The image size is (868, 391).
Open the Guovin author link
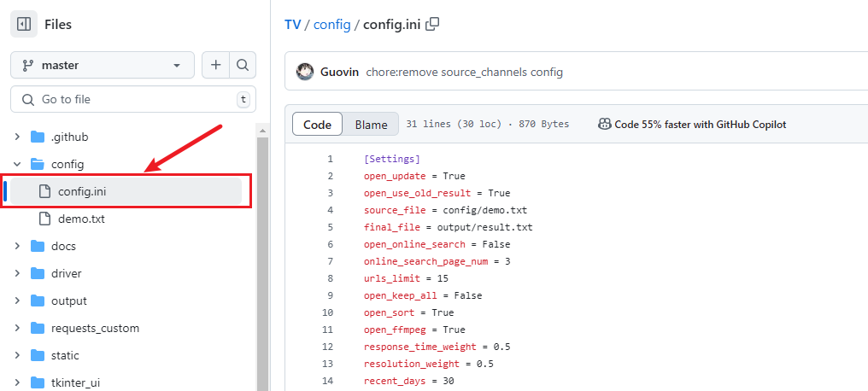click(x=339, y=72)
